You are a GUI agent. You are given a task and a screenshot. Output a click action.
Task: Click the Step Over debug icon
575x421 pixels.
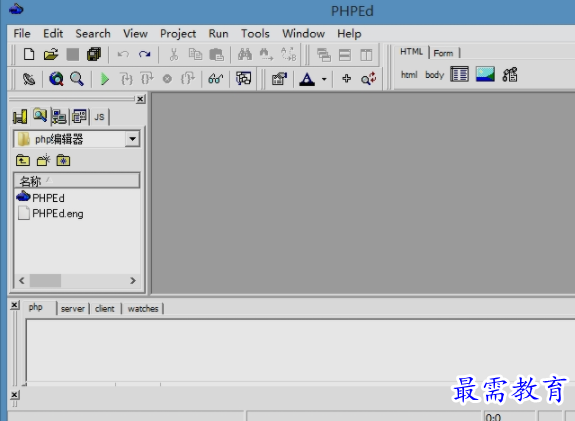click(x=147, y=79)
